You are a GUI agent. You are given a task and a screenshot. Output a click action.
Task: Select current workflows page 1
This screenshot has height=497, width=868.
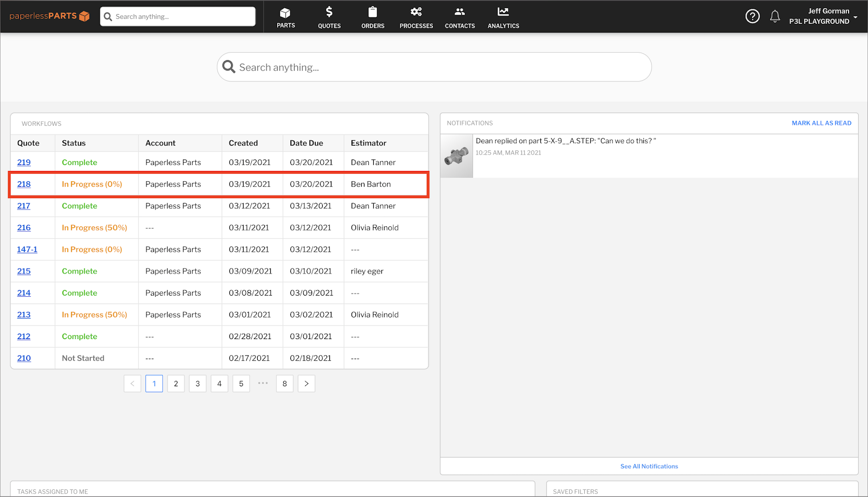point(154,384)
